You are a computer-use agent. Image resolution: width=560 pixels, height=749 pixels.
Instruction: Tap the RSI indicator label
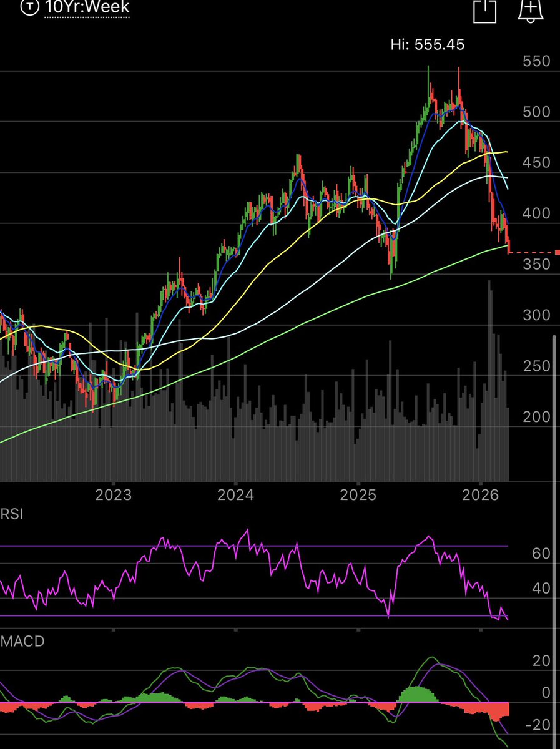(11, 515)
